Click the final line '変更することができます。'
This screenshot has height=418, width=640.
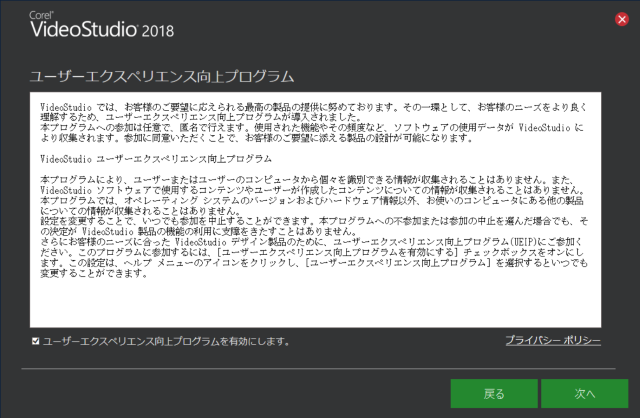click(94, 273)
